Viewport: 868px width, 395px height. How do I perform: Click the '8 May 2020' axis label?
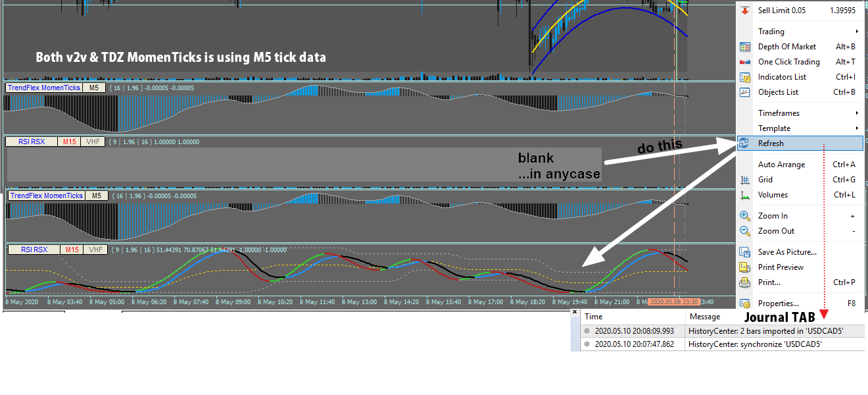click(22, 302)
